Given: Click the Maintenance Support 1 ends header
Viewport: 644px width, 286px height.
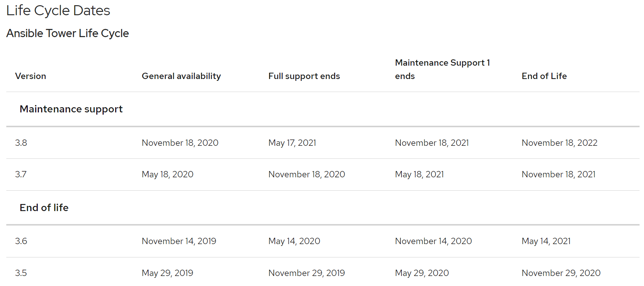Looking at the screenshot, I should (443, 69).
